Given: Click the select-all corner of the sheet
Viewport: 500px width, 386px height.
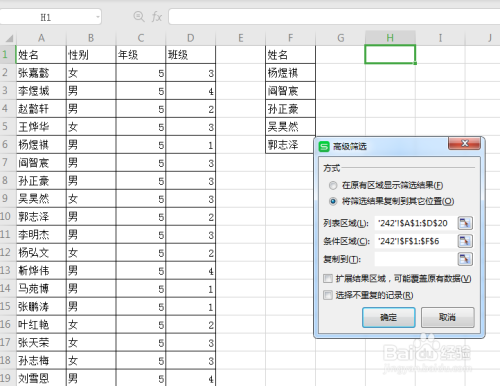Looking at the screenshot, I should tap(9, 38).
